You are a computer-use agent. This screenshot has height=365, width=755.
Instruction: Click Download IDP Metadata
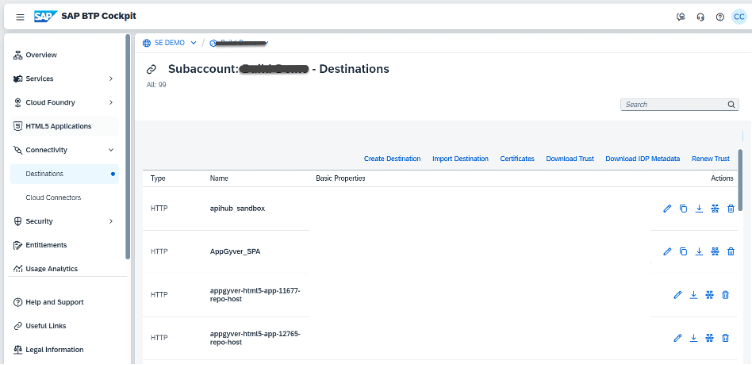(x=643, y=159)
